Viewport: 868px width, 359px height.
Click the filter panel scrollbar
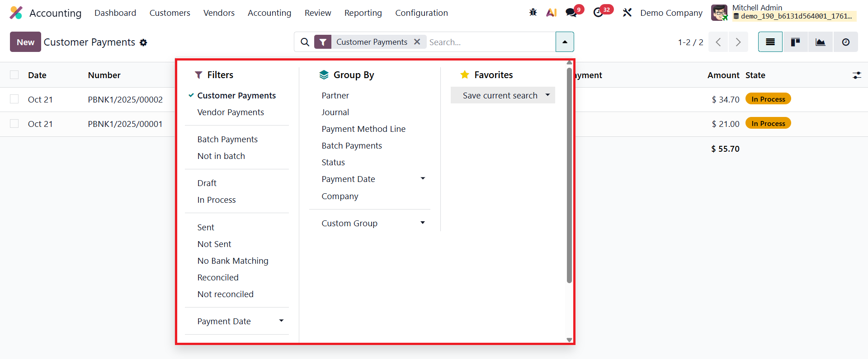569,176
